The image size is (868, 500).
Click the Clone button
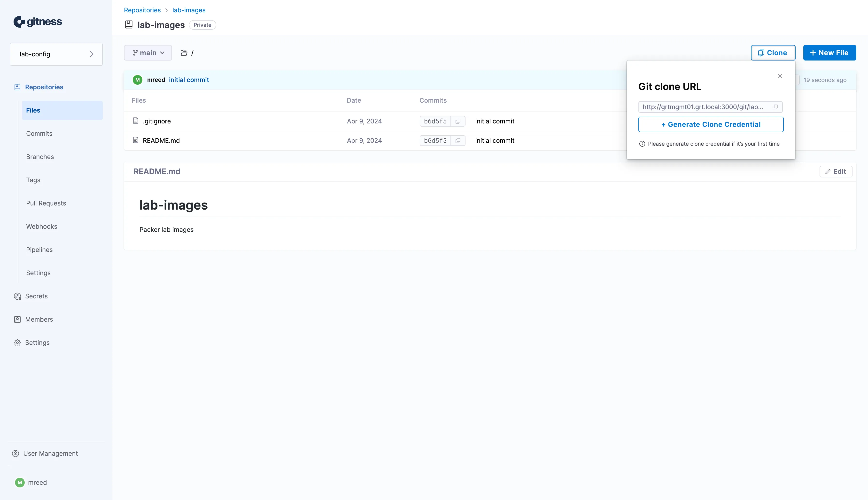coord(773,53)
